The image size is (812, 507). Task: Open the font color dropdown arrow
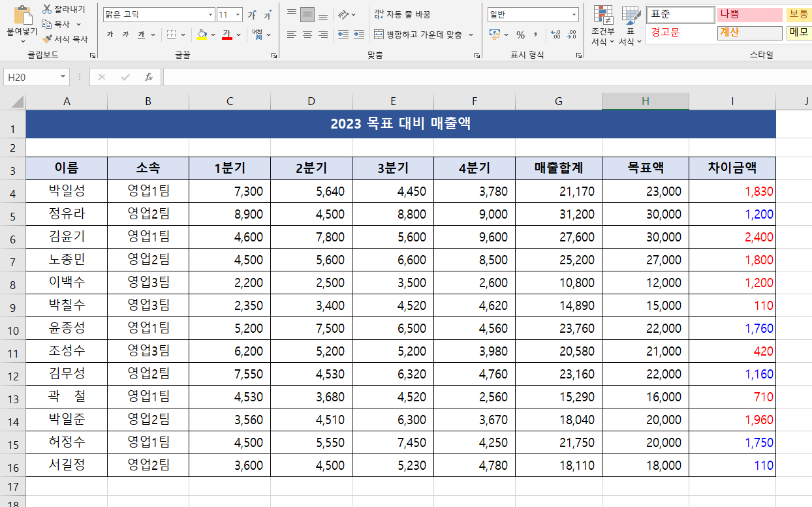tap(238, 35)
